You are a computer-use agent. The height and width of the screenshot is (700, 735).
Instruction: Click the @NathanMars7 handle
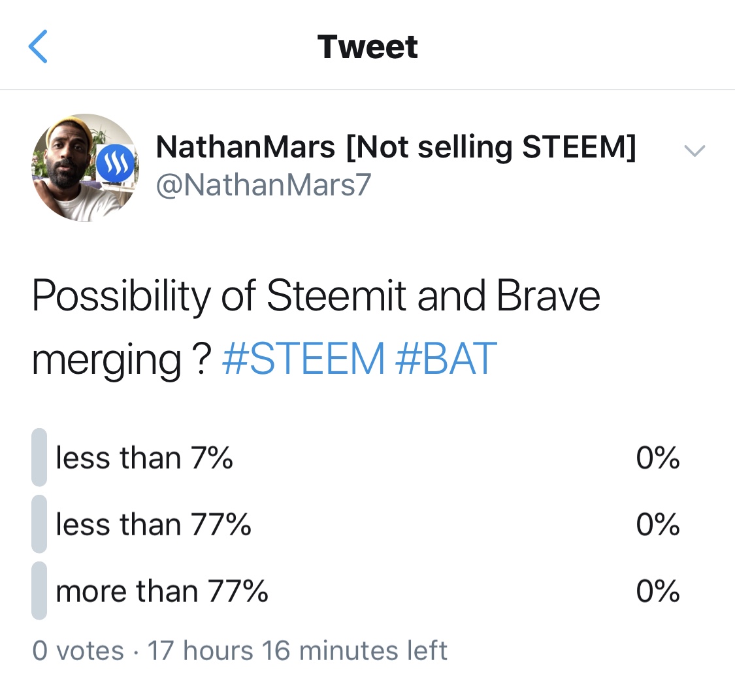(263, 185)
